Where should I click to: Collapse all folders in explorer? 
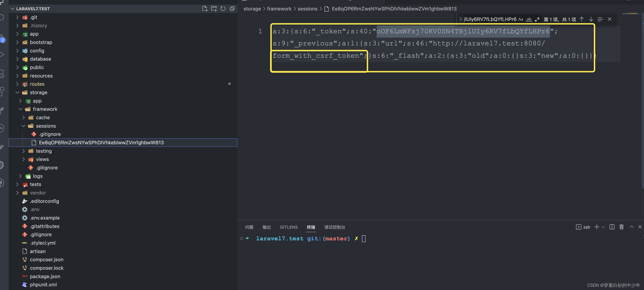coord(232,9)
